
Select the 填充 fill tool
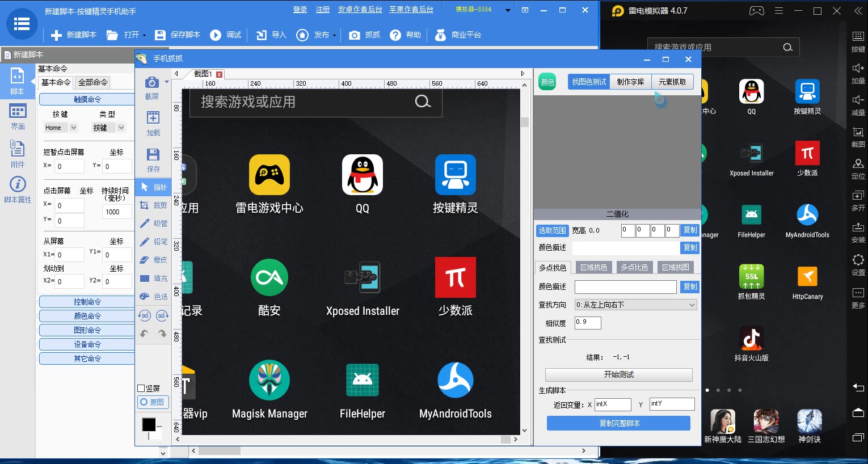point(153,279)
